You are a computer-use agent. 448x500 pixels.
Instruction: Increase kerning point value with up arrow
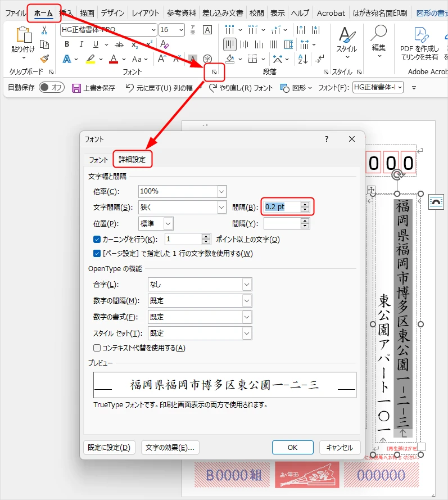pos(206,237)
